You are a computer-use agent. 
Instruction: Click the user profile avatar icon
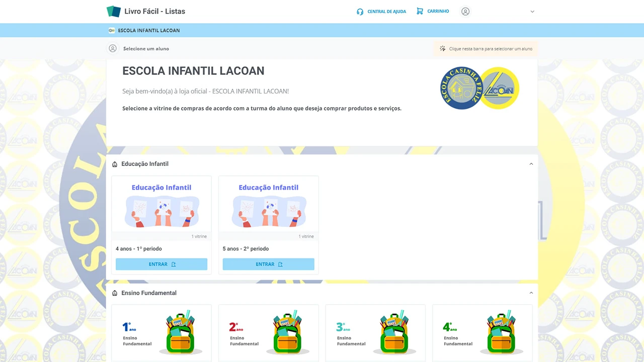click(465, 12)
